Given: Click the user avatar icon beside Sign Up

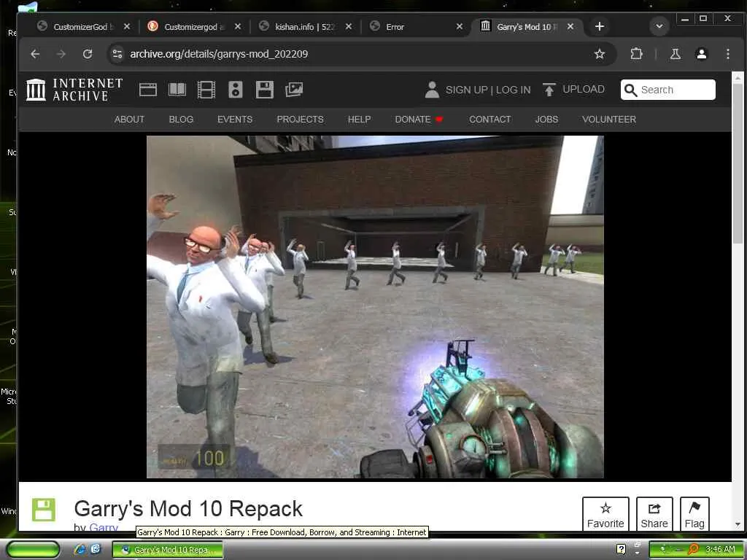Looking at the screenshot, I should pos(432,90).
